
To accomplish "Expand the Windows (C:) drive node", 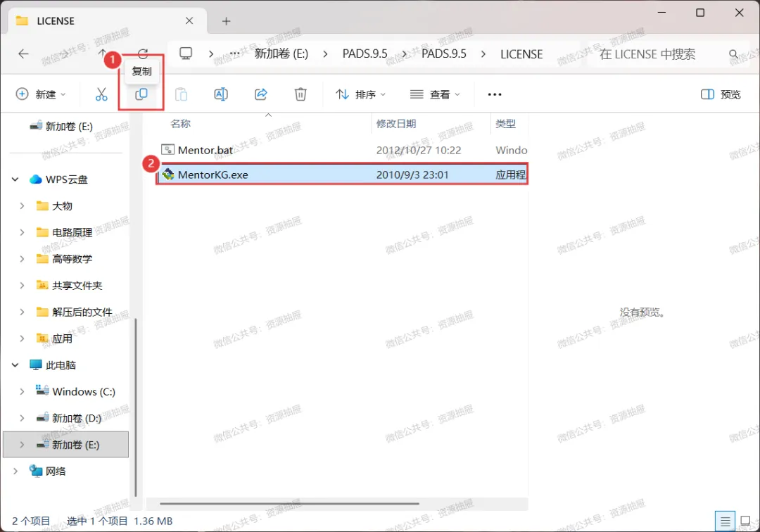I will click(22, 391).
